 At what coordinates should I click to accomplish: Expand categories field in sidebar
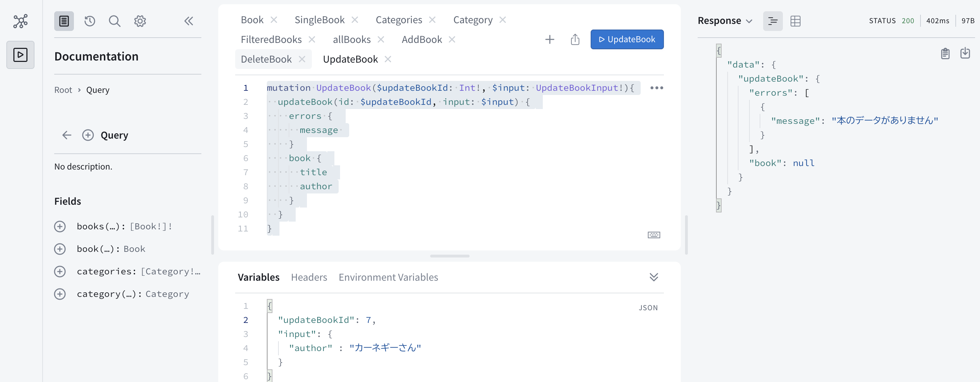tap(61, 271)
